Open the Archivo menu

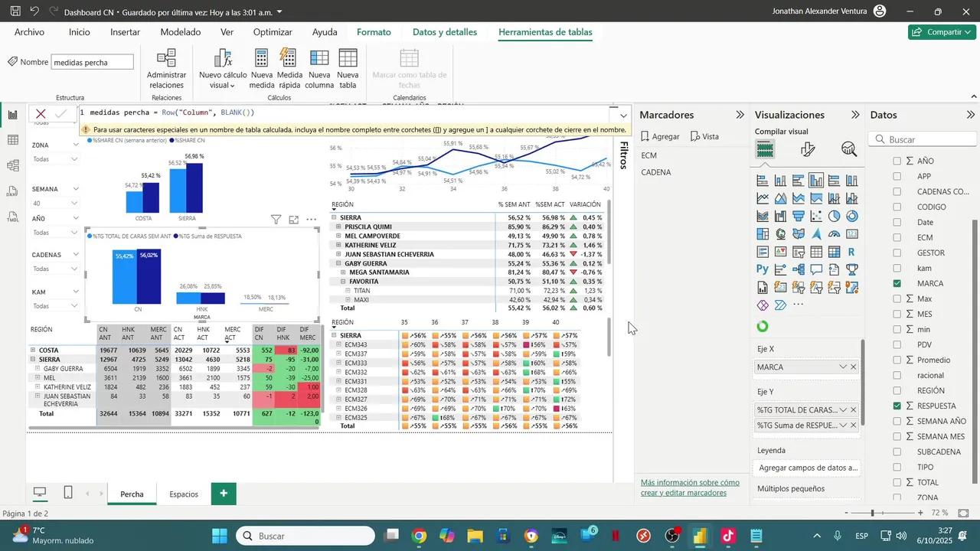(29, 32)
